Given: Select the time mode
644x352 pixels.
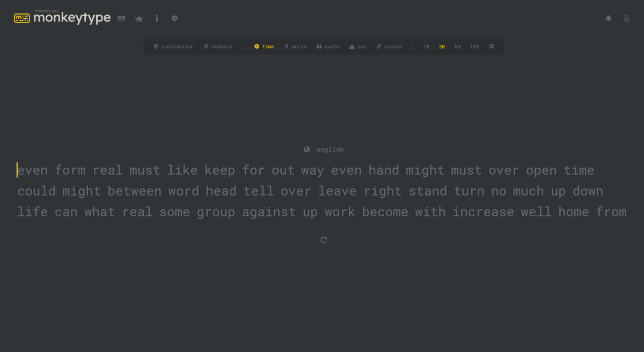Looking at the screenshot, I should [264, 47].
